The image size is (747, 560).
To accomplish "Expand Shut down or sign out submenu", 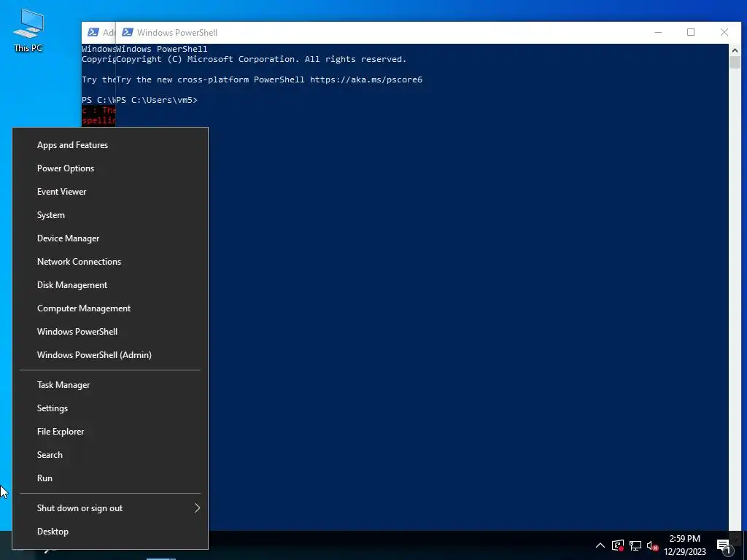I will (110, 508).
